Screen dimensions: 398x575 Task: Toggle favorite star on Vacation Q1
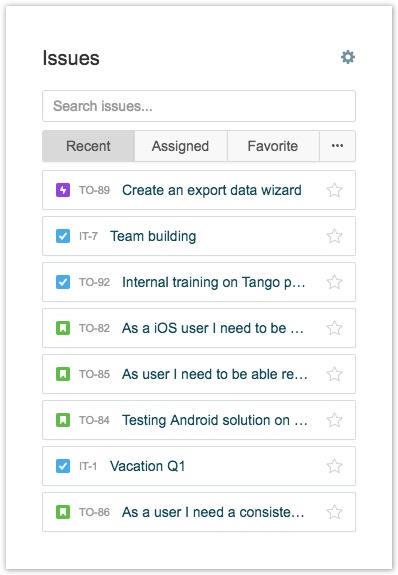(334, 466)
